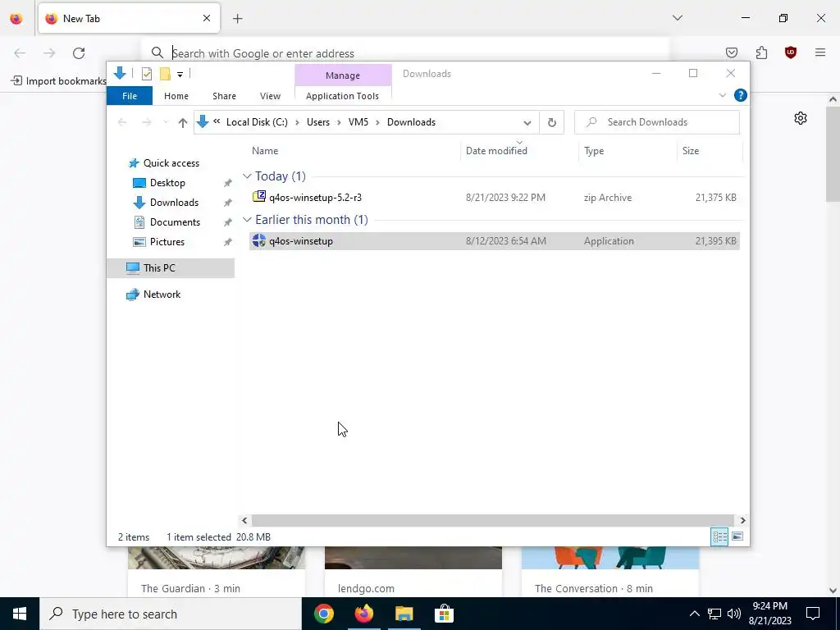Go up one folder level with the arrow
This screenshot has height=630, width=840.
tap(183, 123)
